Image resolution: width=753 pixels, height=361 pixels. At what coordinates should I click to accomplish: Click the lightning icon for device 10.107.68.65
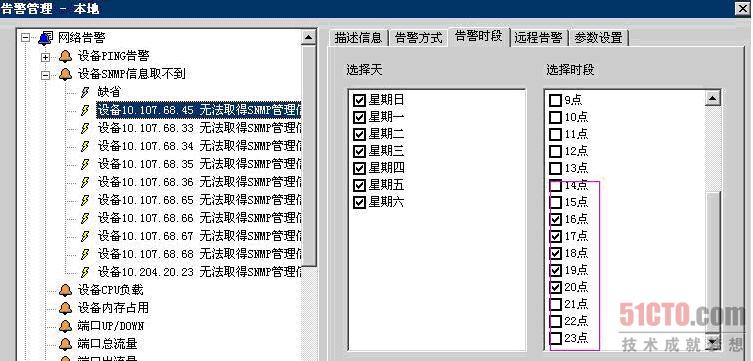click(x=85, y=200)
